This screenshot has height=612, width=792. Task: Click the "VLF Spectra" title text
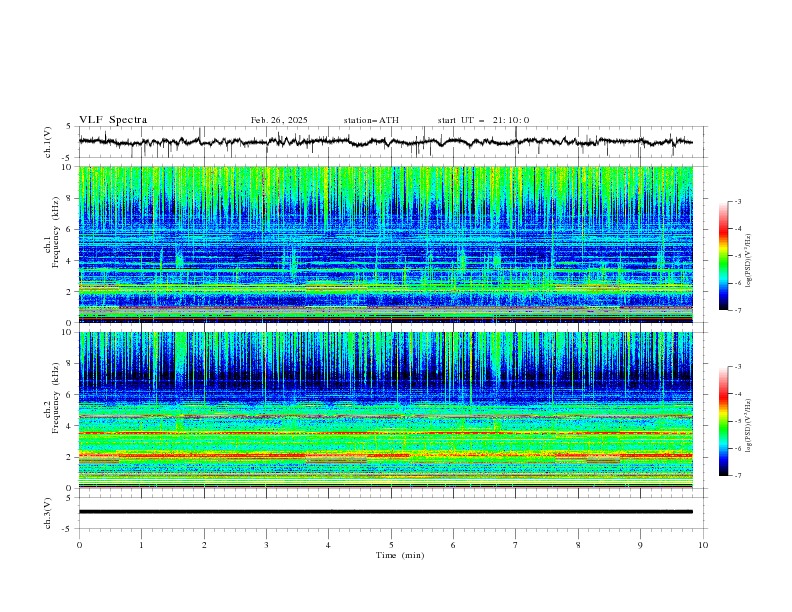113,120
